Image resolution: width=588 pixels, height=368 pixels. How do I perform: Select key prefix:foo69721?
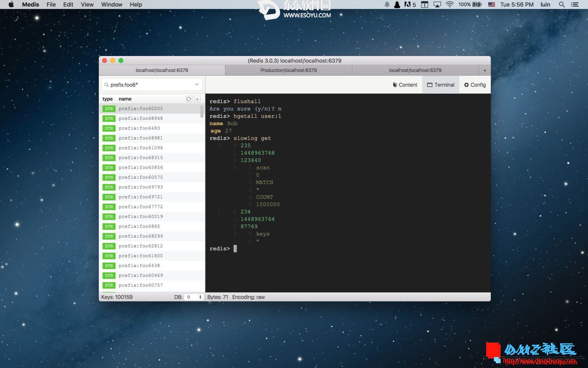coord(152,197)
